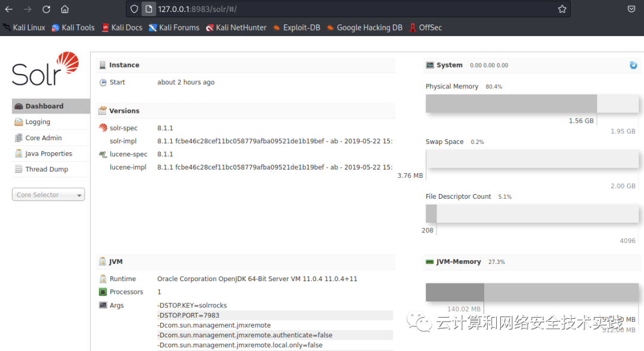Image resolution: width=644 pixels, height=351 pixels.
Task: Select the solr-impl version text
Action: pos(275,141)
